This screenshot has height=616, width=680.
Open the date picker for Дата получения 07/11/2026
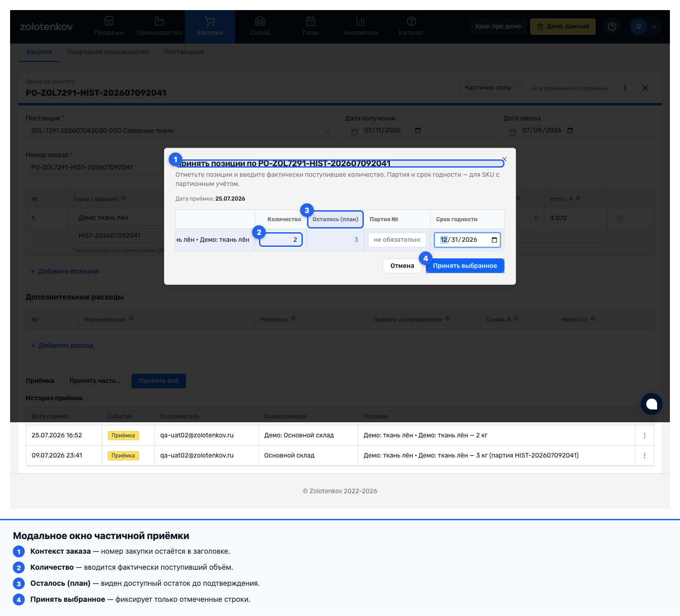tap(418, 131)
